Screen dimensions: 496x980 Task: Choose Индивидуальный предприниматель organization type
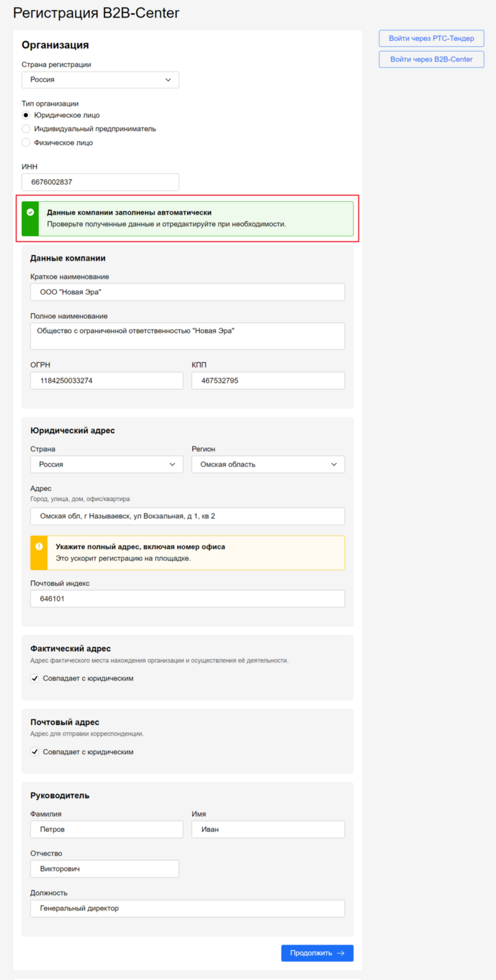(x=26, y=128)
